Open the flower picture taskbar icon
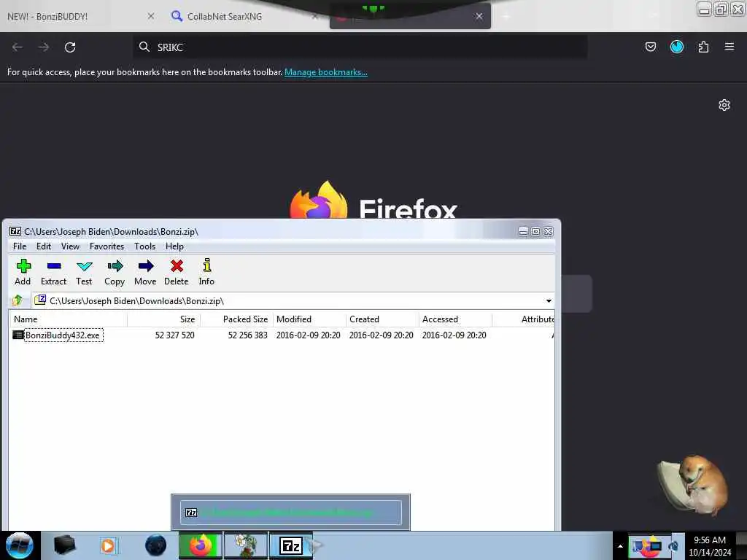Image resolution: width=747 pixels, height=560 pixels. point(246,545)
